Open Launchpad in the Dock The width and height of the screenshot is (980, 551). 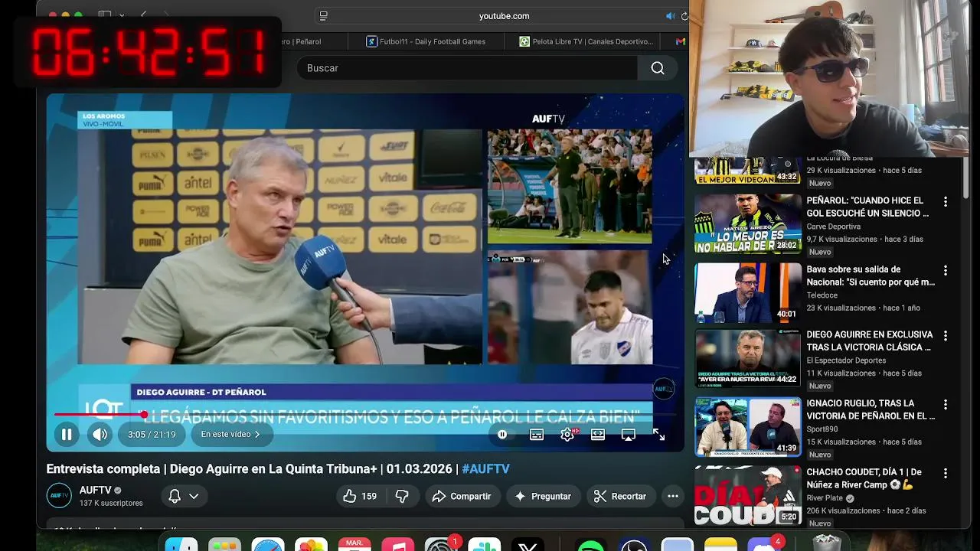point(225,544)
